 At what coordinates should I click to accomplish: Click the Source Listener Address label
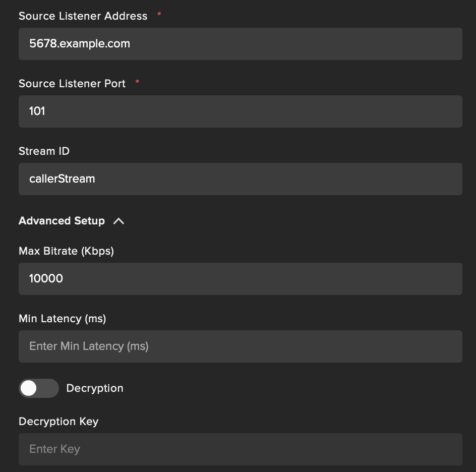coord(83,16)
